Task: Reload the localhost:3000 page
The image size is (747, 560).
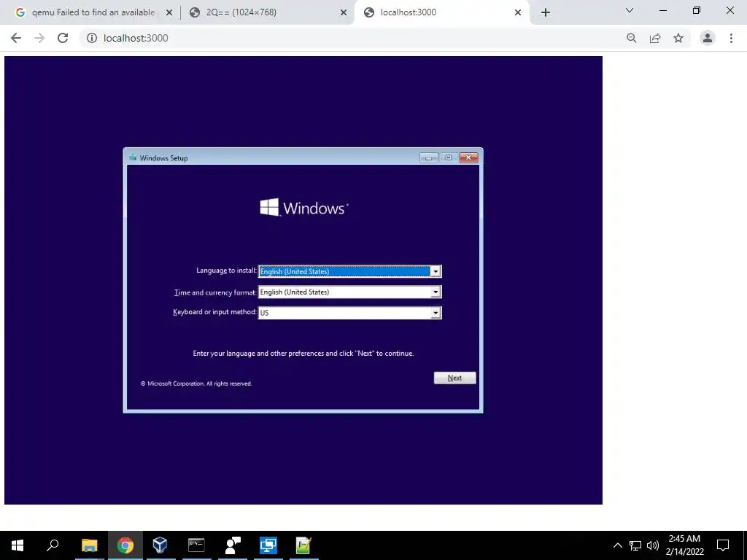Action: pyautogui.click(x=63, y=38)
